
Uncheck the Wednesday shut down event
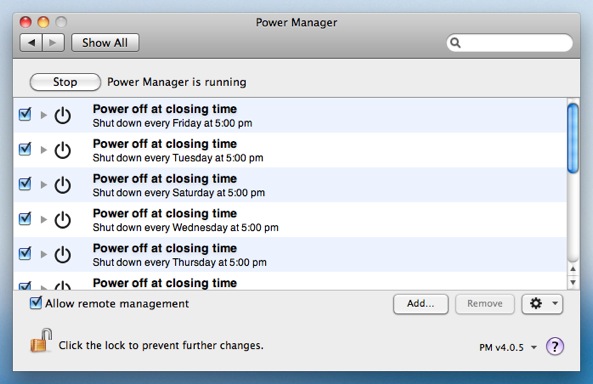(25, 218)
